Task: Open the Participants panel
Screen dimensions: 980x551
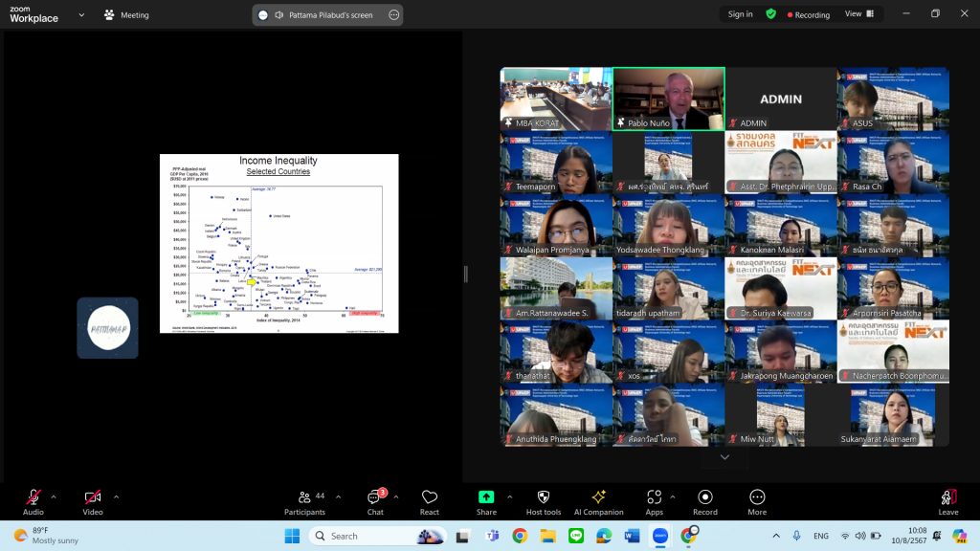Action: 304,497
